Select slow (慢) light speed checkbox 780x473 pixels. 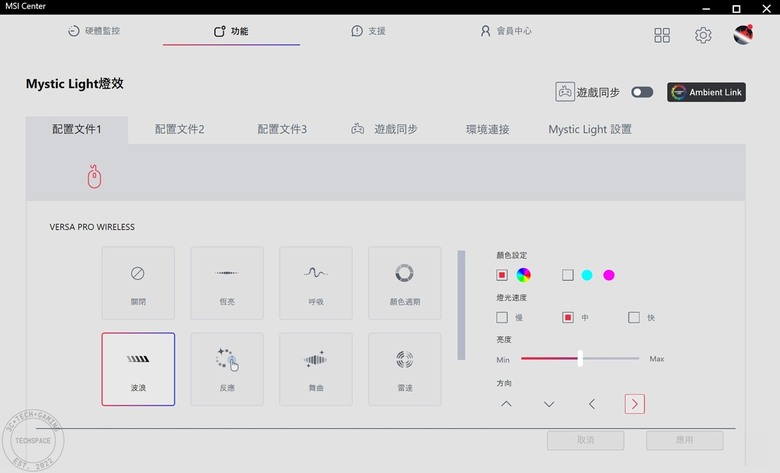click(x=501, y=317)
